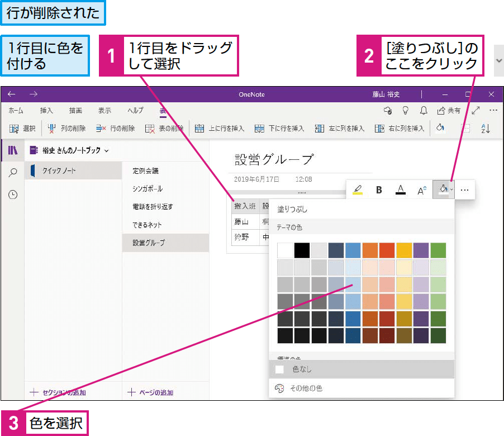
Task: Click the recent notes clock icon
Action: [x=13, y=195]
